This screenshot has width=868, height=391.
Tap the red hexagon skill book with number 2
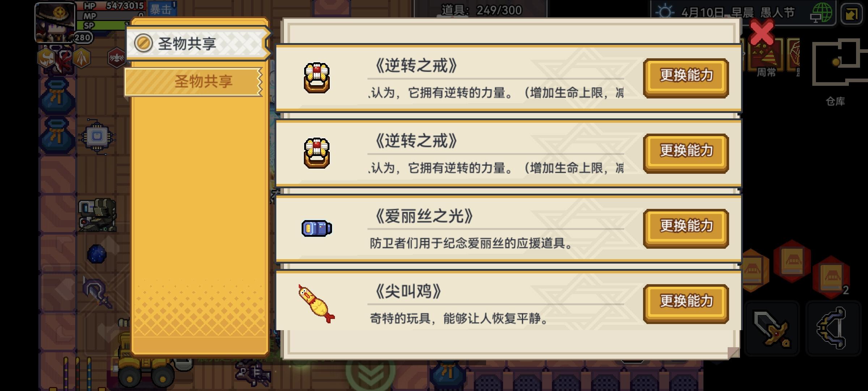pos(831,277)
